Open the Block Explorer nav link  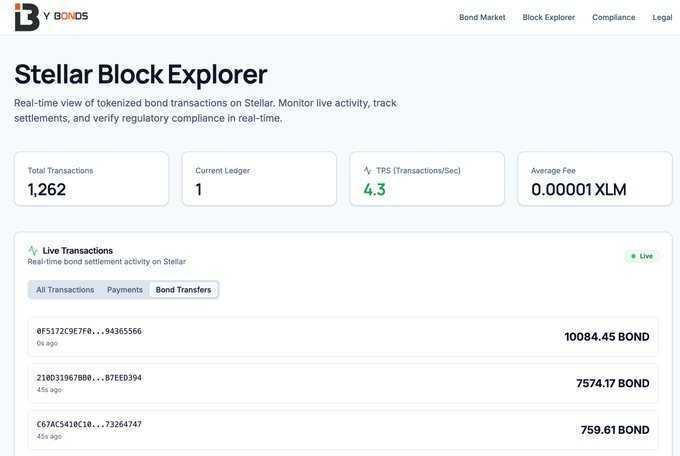tap(549, 17)
